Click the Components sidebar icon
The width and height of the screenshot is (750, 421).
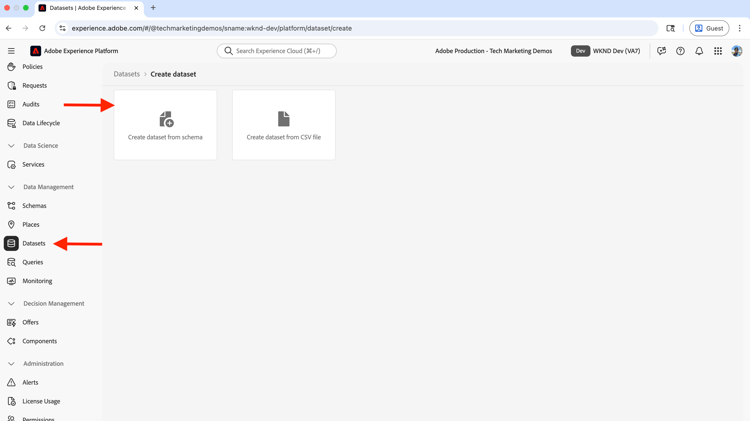click(11, 341)
